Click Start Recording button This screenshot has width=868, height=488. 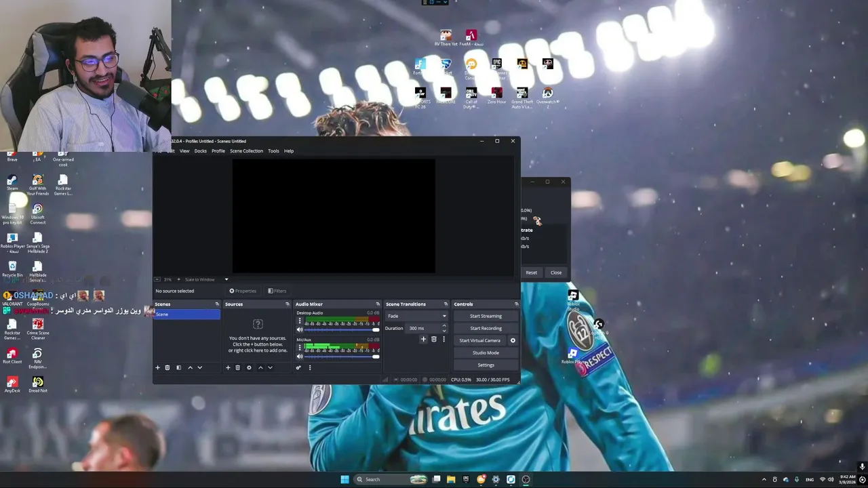coord(486,328)
